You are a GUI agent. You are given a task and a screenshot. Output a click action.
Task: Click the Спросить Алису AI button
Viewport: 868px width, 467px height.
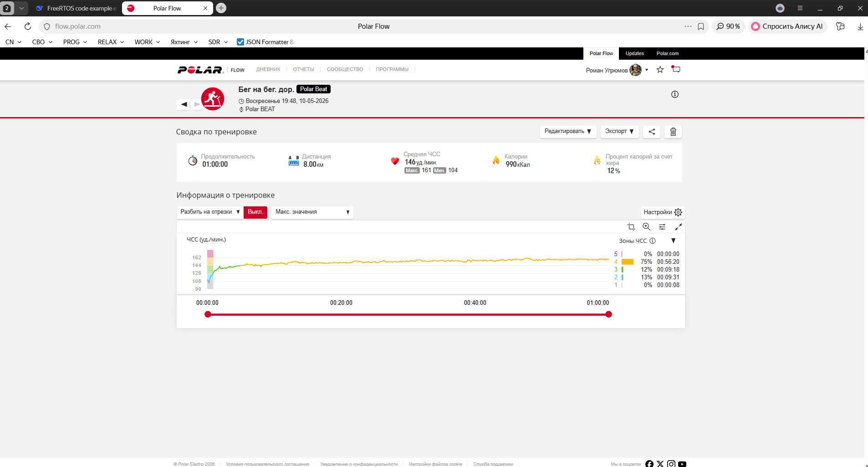(x=787, y=26)
